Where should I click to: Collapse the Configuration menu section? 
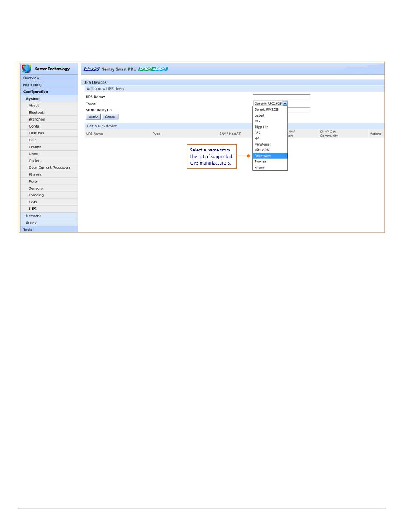click(x=49, y=92)
